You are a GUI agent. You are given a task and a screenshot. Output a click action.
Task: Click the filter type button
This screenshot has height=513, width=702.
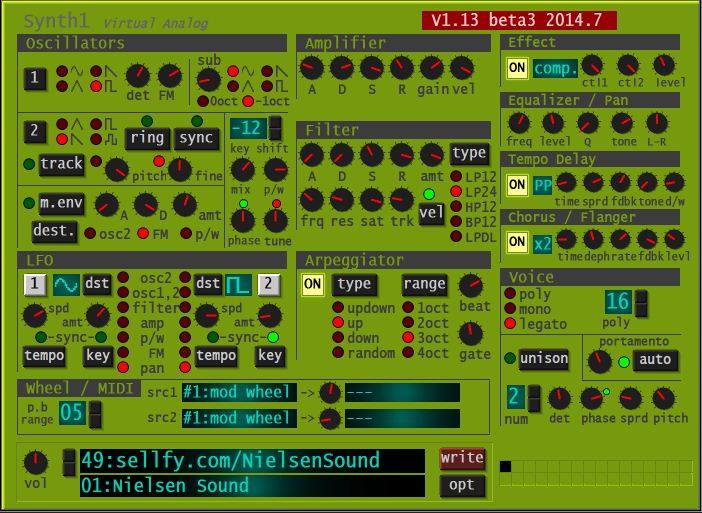pos(469,154)
